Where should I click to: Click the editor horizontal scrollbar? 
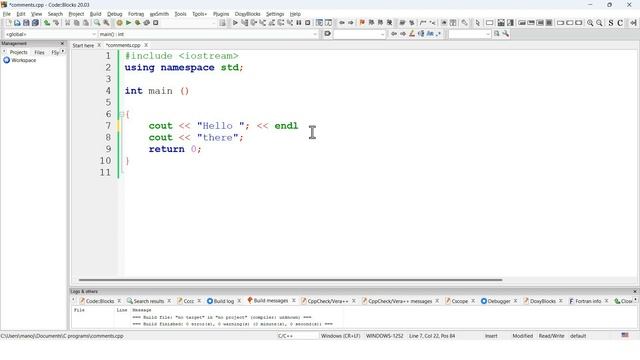click(x=290, y=280)
